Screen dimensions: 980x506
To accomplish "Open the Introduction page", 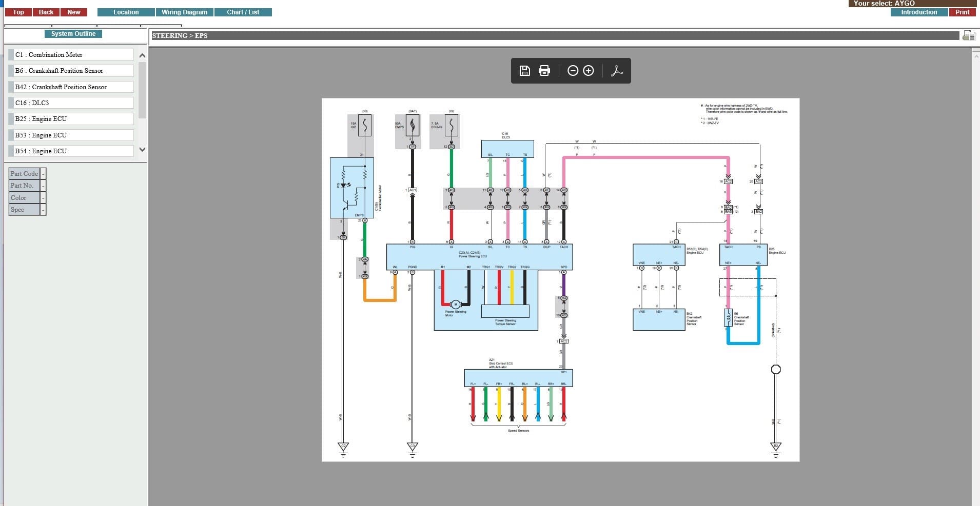I will click(x=918, y=12).
